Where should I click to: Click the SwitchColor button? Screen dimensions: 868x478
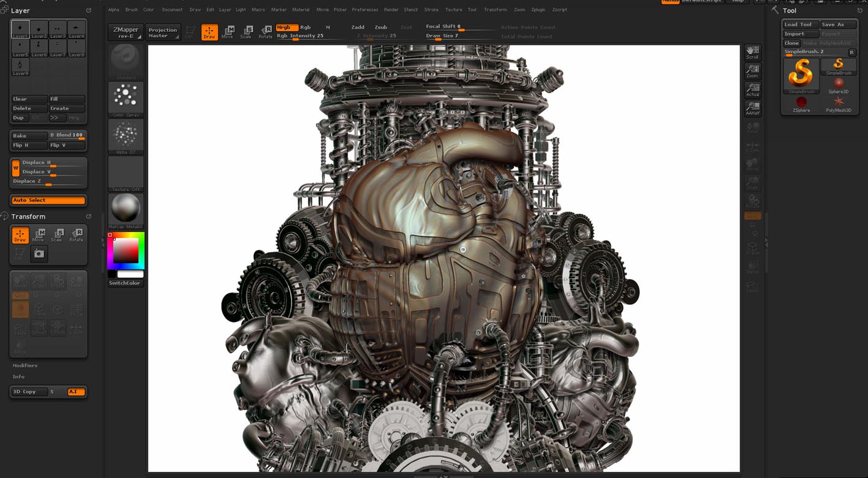(126, 283)
